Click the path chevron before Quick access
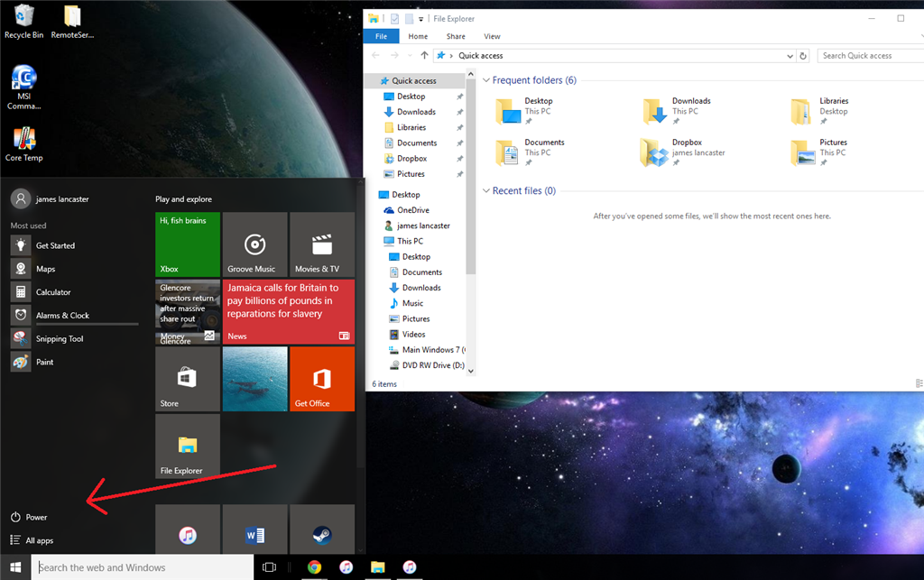 tap(451, 56)
